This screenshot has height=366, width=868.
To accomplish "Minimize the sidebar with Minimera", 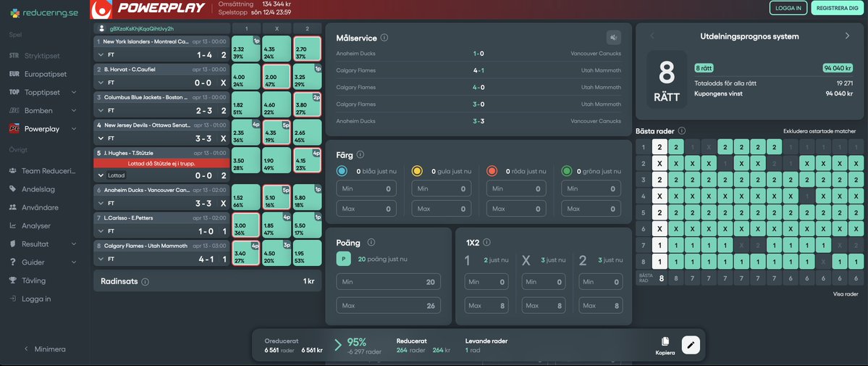I will click(x=44, y=349).
